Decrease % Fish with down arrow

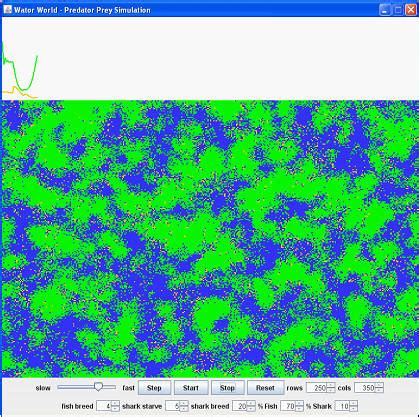tap(299, 409)
